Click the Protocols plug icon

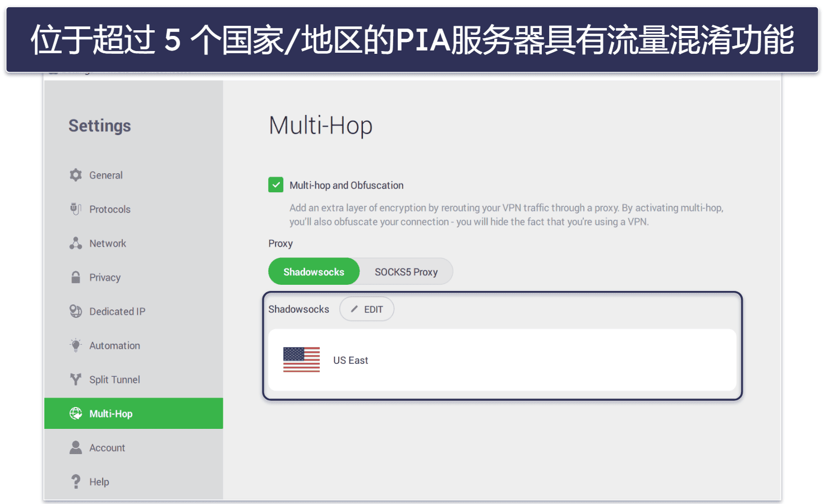(76, 209)
